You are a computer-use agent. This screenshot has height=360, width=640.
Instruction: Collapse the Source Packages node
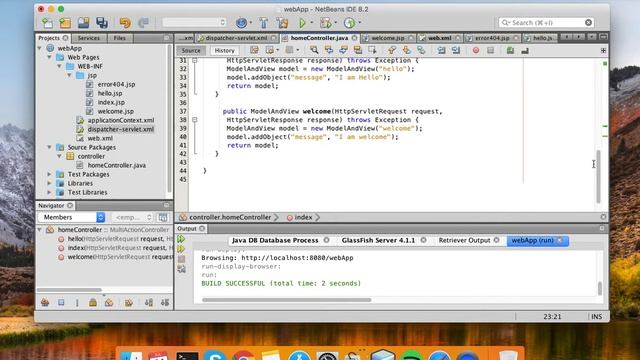coord(49,147)
